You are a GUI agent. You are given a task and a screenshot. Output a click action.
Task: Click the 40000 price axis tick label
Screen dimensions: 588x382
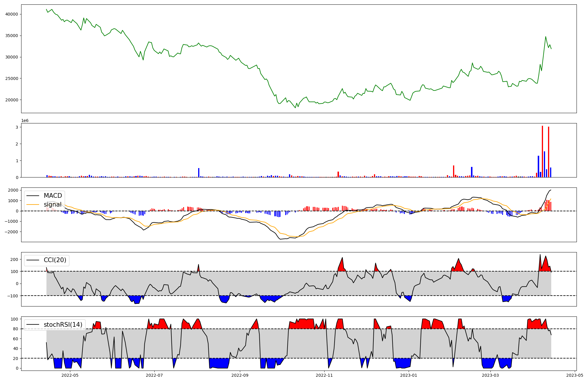(x=12, y=14)
